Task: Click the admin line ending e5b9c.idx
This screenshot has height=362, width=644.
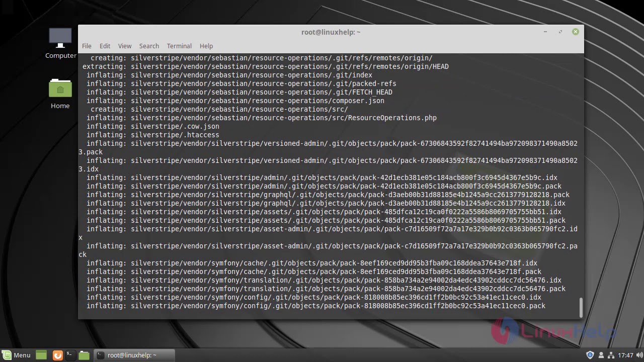Action: pos(322,177)
